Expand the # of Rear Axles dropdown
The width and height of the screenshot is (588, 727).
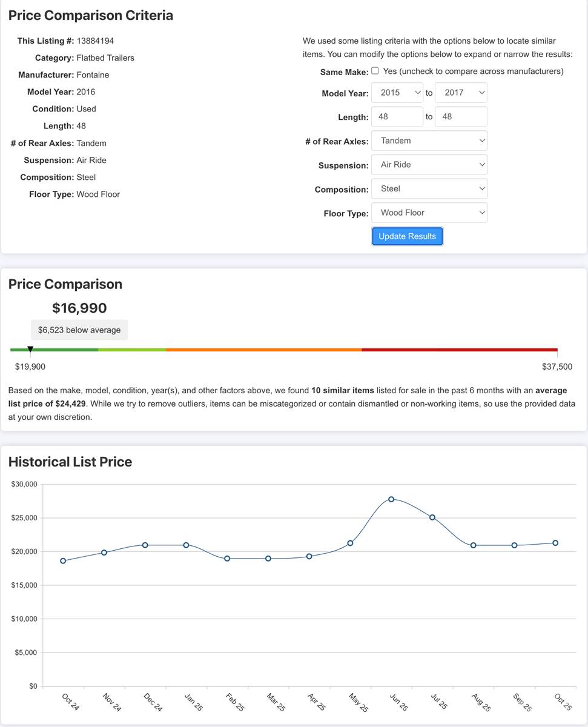pyautogui.click(x=429, y=141)
